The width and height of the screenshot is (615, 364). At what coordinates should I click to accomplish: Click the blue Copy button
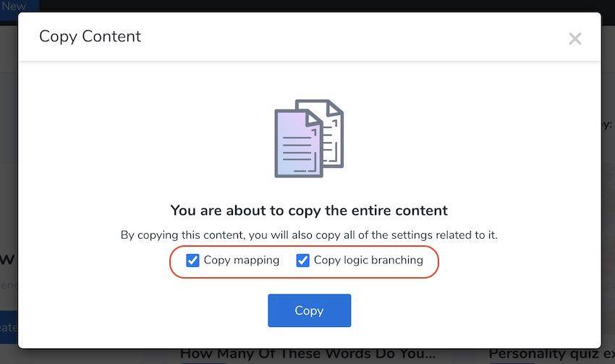click(310, 310)
